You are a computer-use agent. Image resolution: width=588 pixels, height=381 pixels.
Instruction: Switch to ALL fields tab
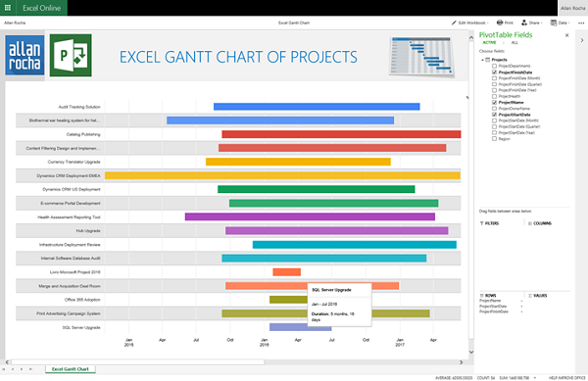514,43
